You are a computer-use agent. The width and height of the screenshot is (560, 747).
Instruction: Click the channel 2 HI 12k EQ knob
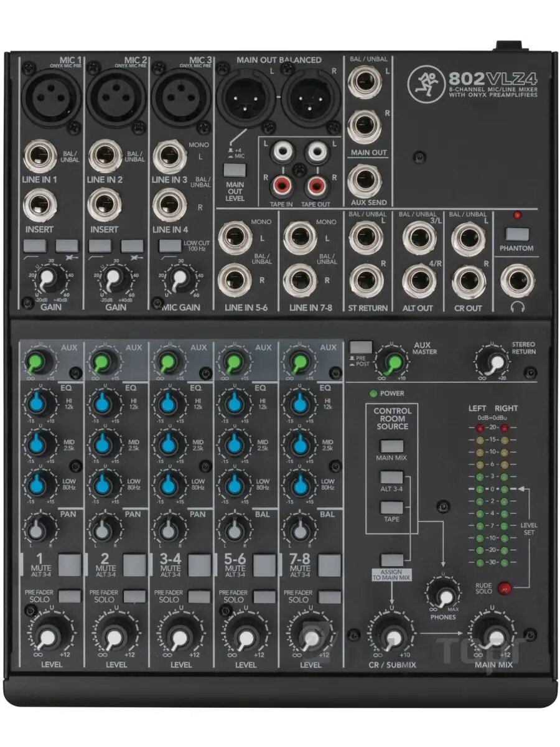pyautogui.click(x=103, y=404)
